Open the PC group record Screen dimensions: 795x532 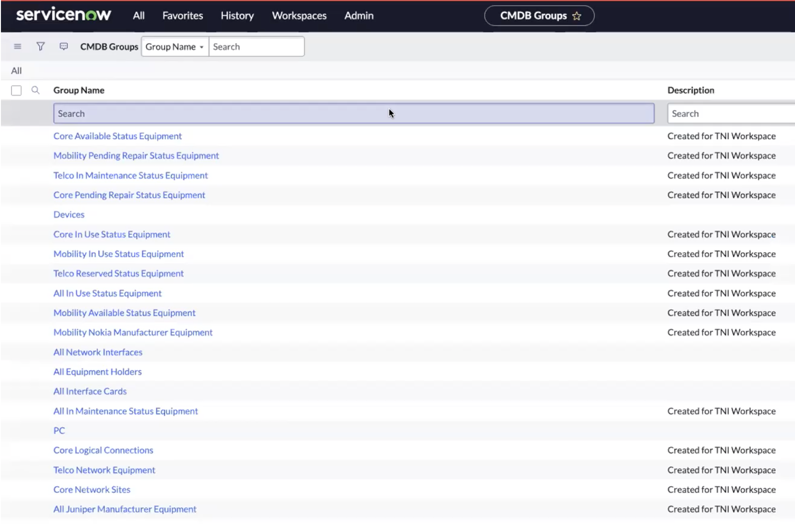pyautogui.click(x=59, y=430)
